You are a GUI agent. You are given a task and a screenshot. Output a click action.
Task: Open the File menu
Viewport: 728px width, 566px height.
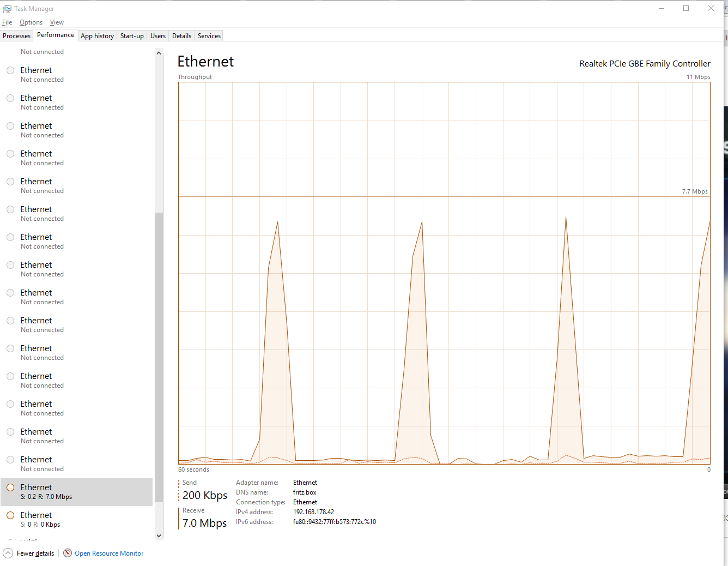pyautogui.click(x=7, y=22)
